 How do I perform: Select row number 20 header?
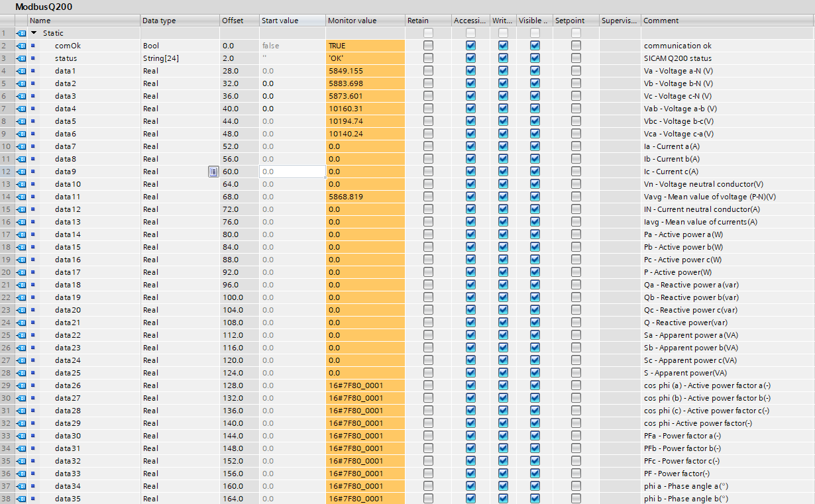point(6,272)
